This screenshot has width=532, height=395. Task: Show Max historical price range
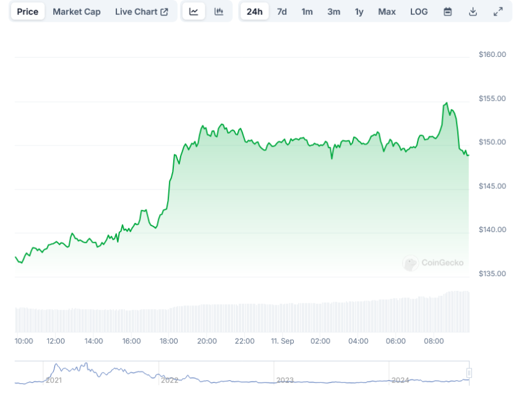[x=387, y=12]
